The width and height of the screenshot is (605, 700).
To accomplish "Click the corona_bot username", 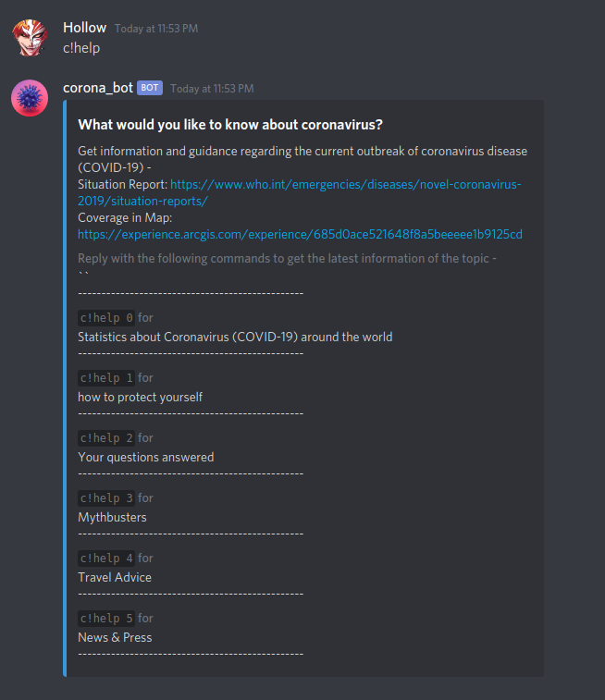I will click(98, 88).
